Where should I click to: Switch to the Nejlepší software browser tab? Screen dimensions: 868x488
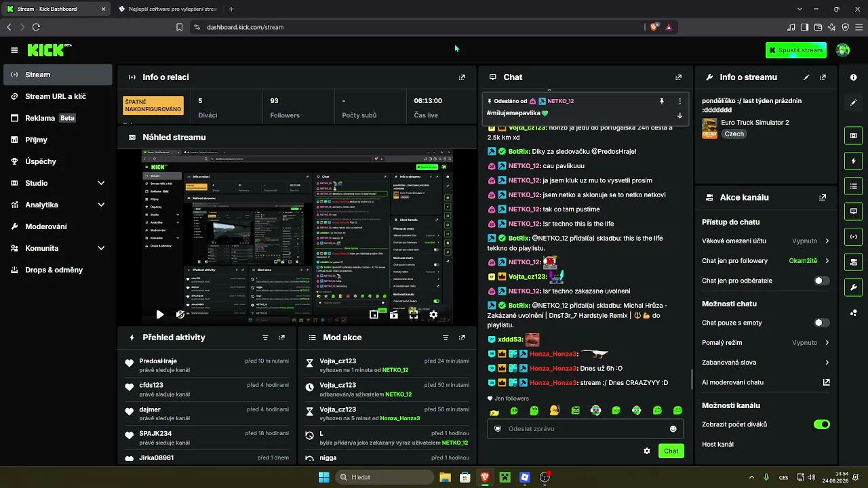tap(167, 9)
